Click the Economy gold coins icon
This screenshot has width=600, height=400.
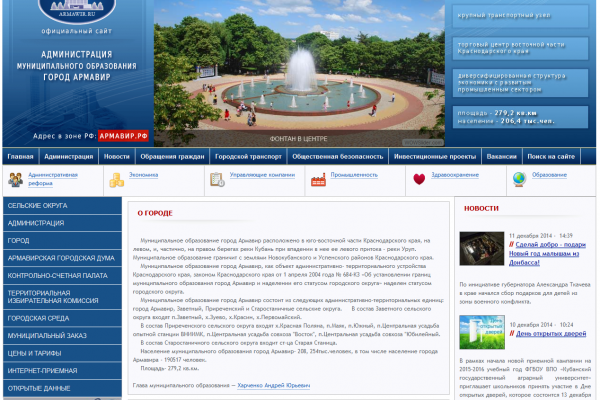click(x=116, y=180)
